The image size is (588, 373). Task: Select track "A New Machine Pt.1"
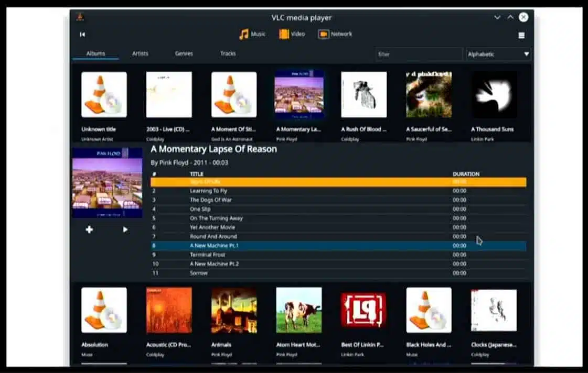(x=338, y=246)
